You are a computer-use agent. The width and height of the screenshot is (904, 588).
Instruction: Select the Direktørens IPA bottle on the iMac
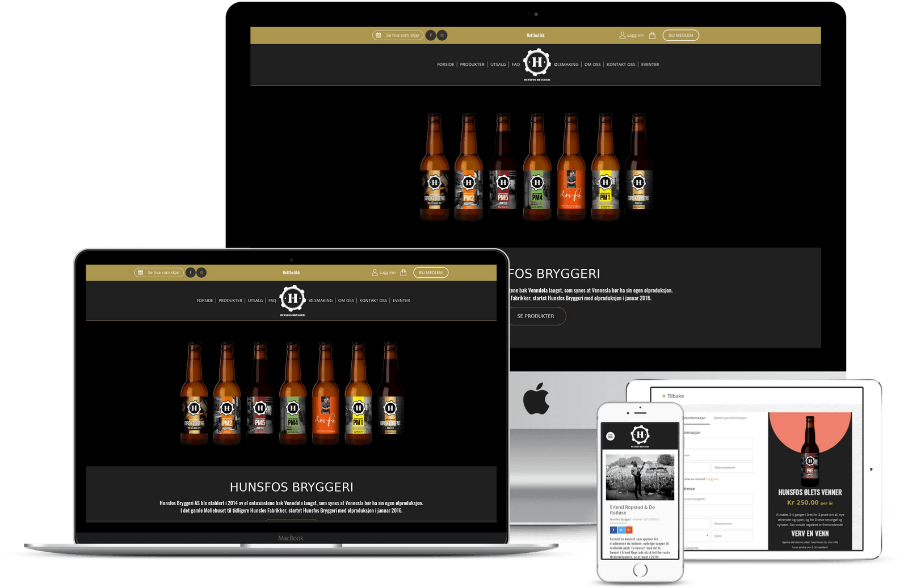(x=434, y=166)
